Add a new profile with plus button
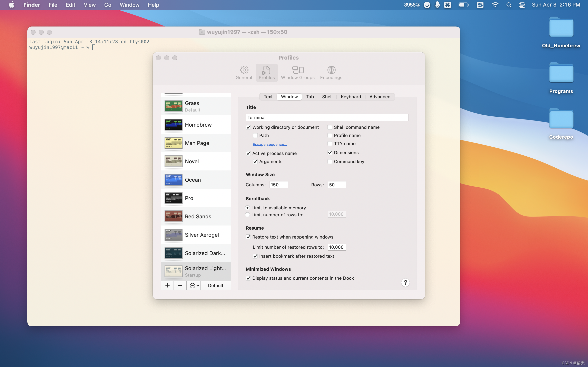Screen dimensions: 588x367 click(x=167, y=285)
